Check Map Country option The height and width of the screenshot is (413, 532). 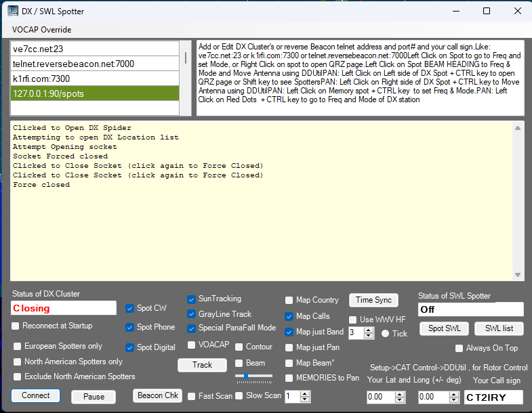pyautogui.click(x=289, y=300)
